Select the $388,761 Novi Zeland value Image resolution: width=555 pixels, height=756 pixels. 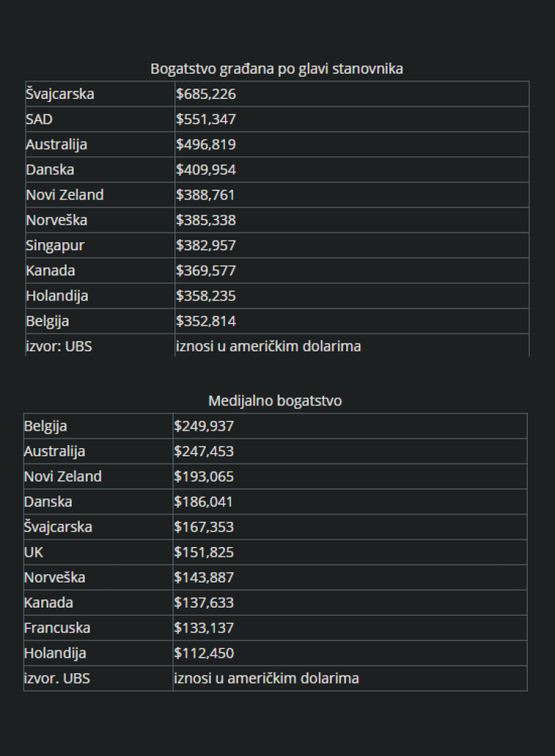coord(206,195)
